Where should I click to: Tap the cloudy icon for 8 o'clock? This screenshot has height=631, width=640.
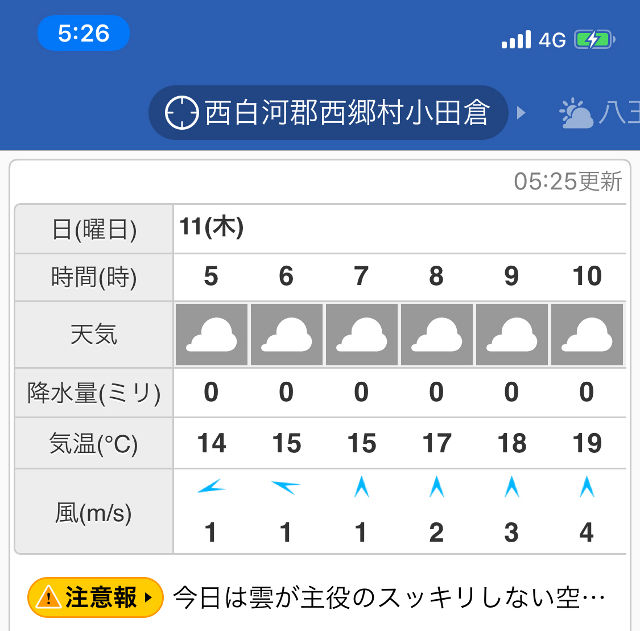coord(437,334)
